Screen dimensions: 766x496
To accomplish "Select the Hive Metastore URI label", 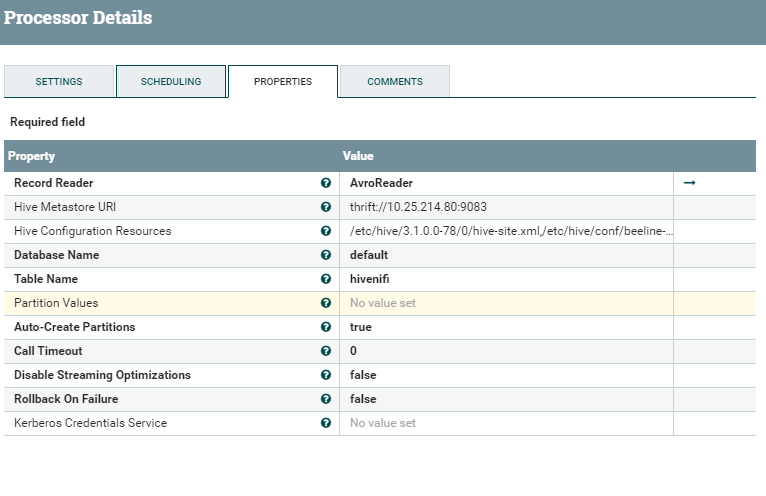I will click(x=65, y=207).
